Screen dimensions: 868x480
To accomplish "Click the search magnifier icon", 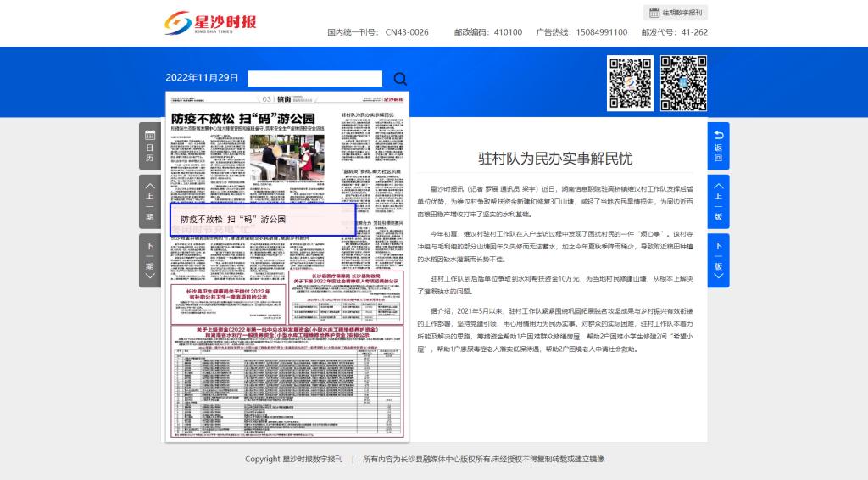I will (x=400, y=79).
